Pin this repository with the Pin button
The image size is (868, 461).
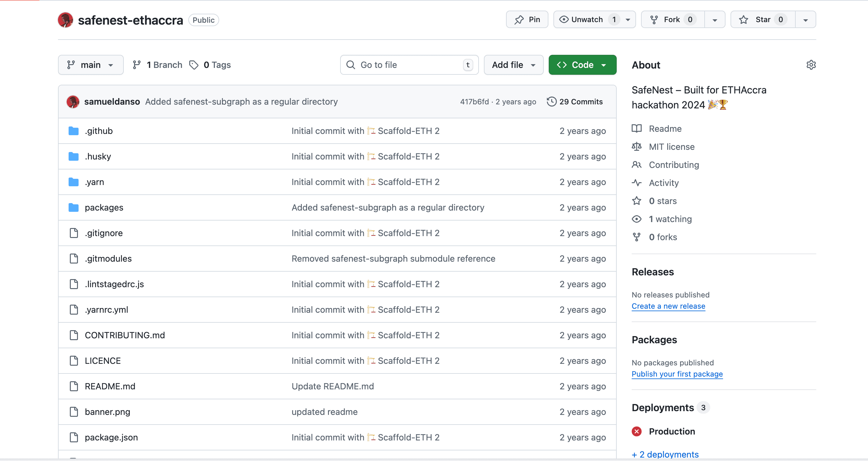(527, 20)
